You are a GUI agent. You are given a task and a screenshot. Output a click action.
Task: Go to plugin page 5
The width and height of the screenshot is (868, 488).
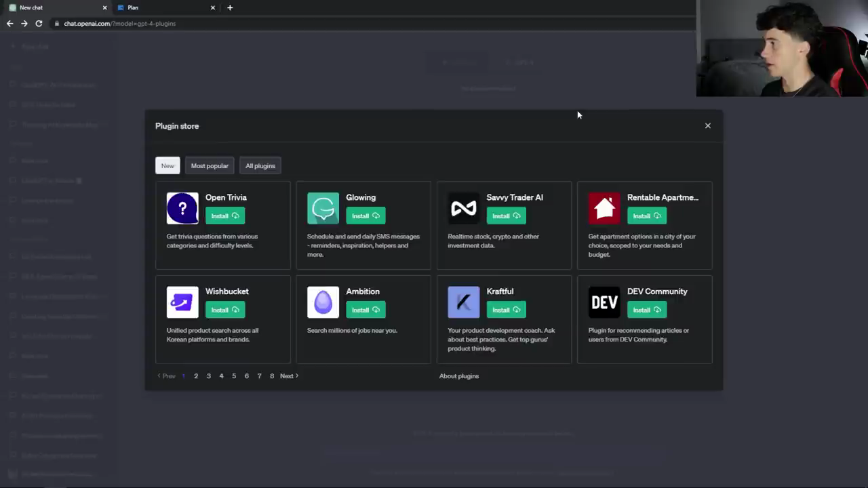234,376
